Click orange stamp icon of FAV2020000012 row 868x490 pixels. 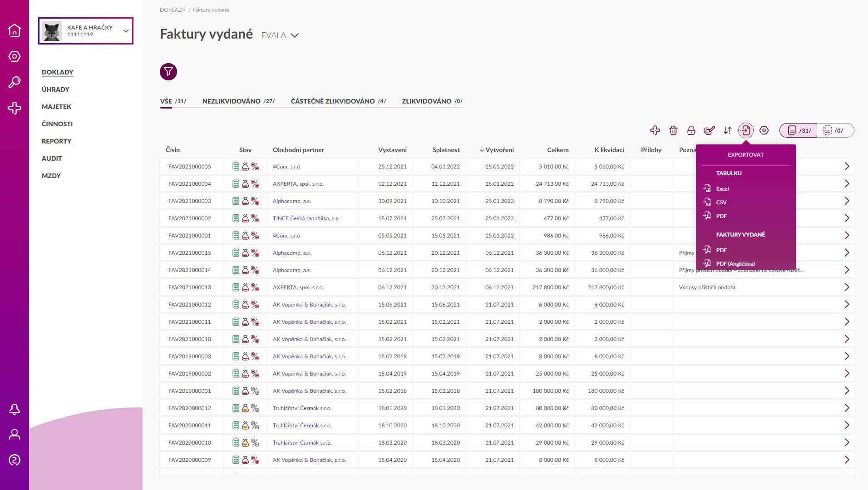click(x=245, y=408)
